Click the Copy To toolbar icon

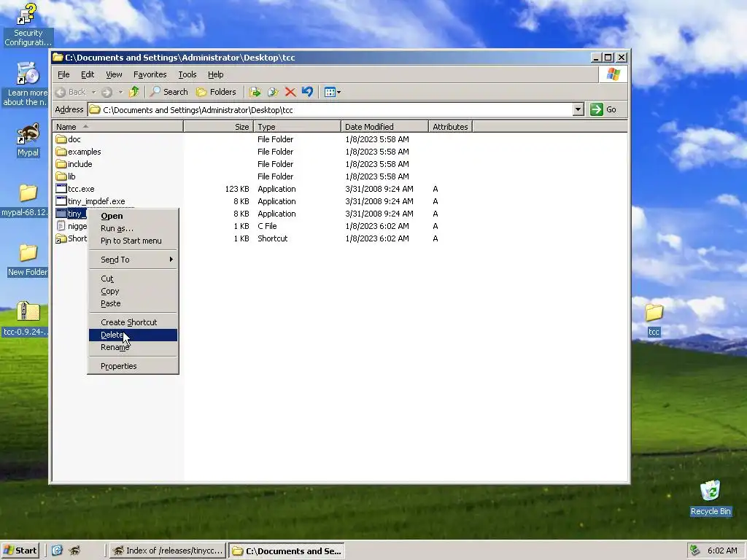(273, 92)
